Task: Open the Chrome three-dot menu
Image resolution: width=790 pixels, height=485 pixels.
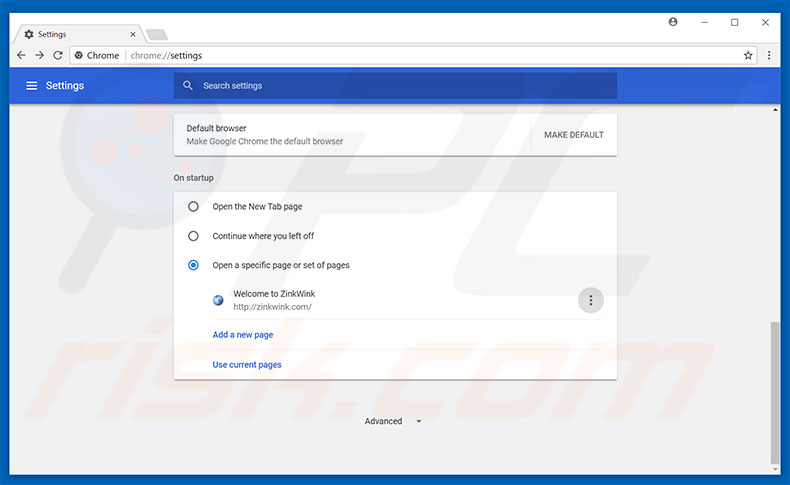Action: [769, 55]
